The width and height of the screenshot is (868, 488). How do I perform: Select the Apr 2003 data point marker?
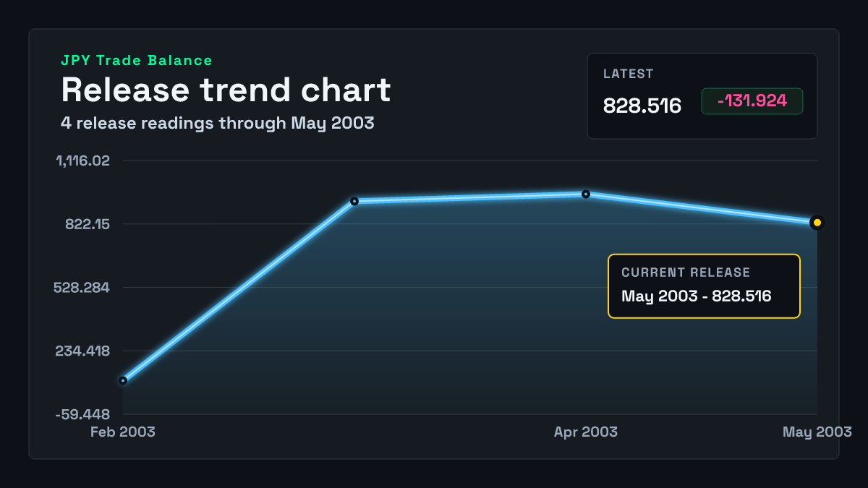click(x=586, y=194)
